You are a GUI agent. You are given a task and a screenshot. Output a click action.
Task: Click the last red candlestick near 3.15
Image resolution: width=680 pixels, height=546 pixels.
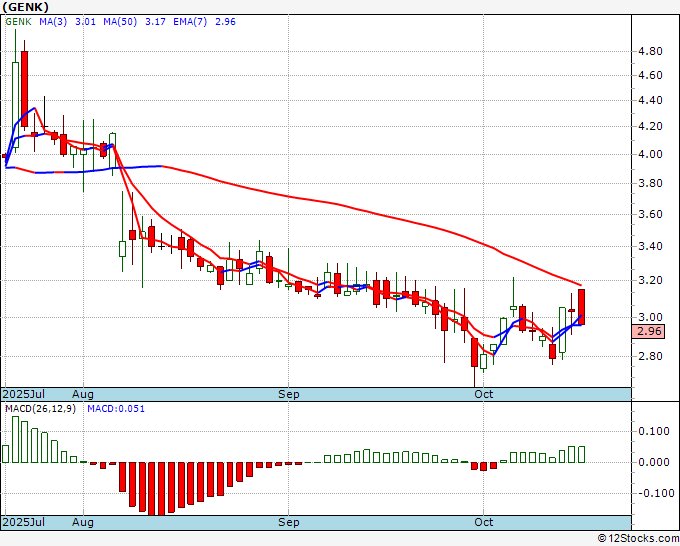point(582,307)
